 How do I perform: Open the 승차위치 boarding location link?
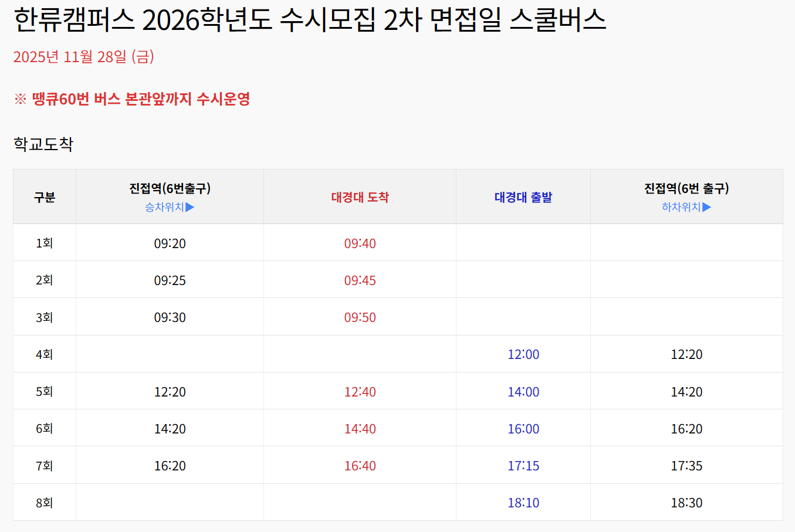pyautogui.click(x=170, y=207)
